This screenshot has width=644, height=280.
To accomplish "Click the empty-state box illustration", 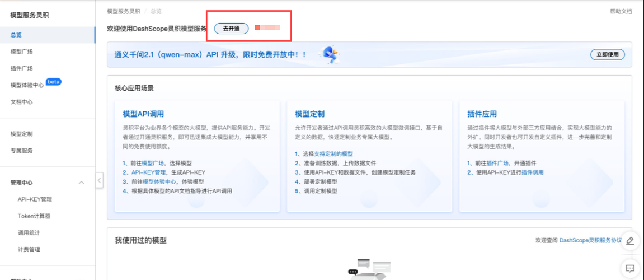I will [x=369, y=269].
